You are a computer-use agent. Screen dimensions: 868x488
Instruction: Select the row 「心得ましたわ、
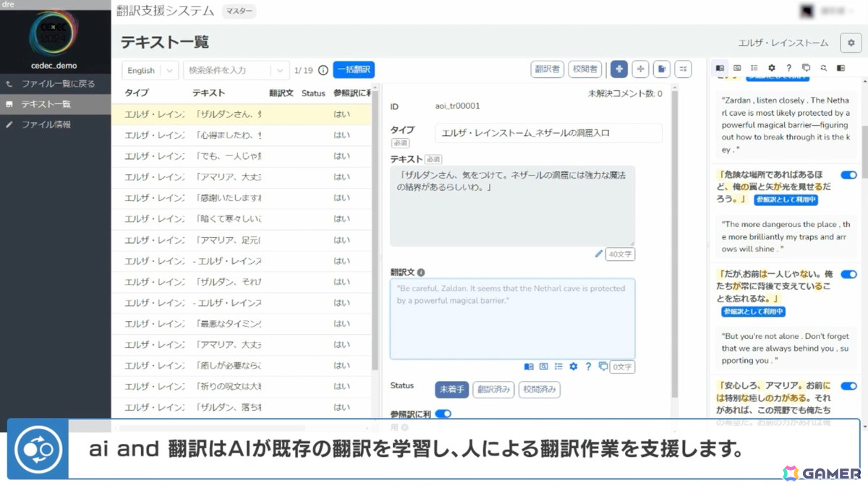pos(242,135)
